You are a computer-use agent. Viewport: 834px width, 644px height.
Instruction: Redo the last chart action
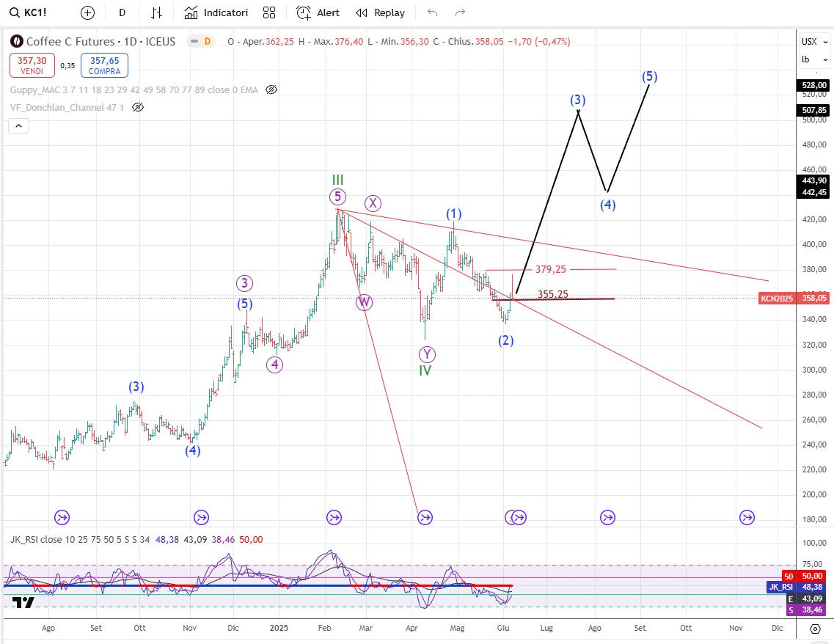click(x=461, y=12)
